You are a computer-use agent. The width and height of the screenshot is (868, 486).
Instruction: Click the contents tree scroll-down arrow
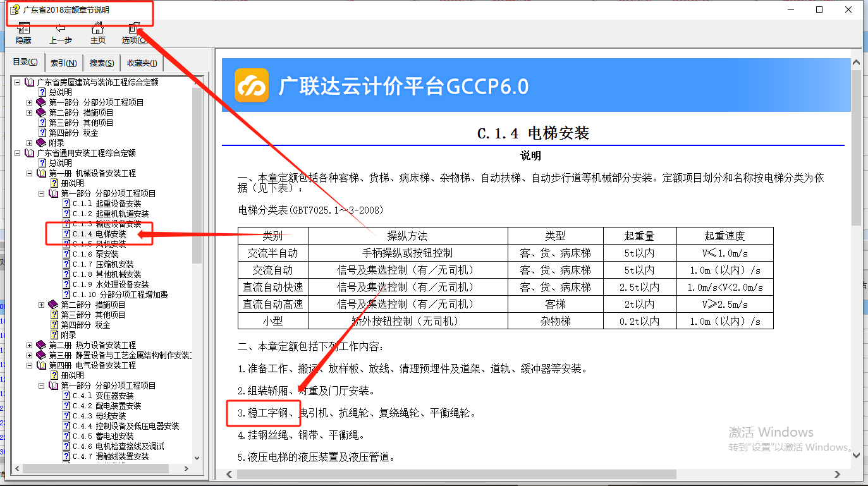point(197,458)
